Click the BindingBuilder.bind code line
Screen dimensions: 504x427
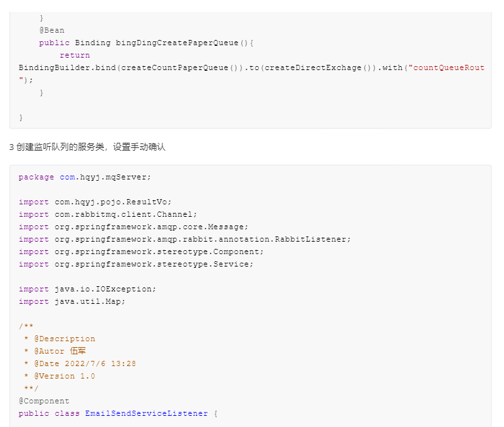197,67
